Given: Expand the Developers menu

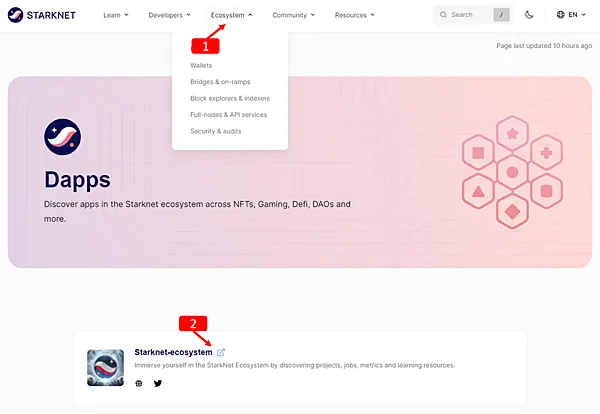Looking at the screenshot, I should click(x=170, y=15).
